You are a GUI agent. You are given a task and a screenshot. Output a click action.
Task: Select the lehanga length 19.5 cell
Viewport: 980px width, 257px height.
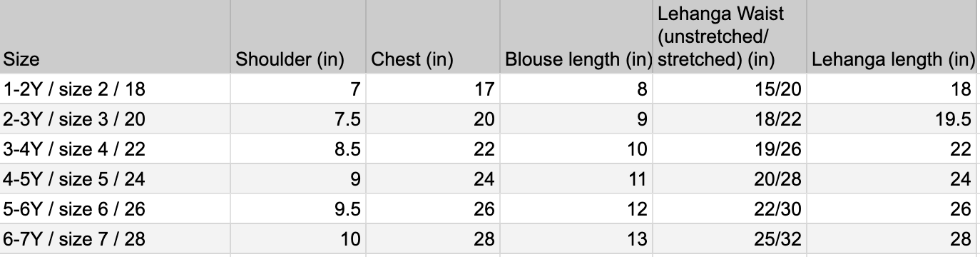[892, 119]
